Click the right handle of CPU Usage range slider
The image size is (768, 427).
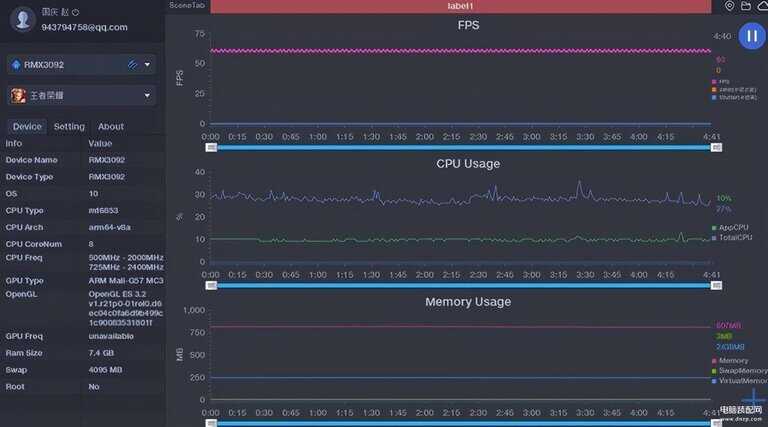(716, 285)
